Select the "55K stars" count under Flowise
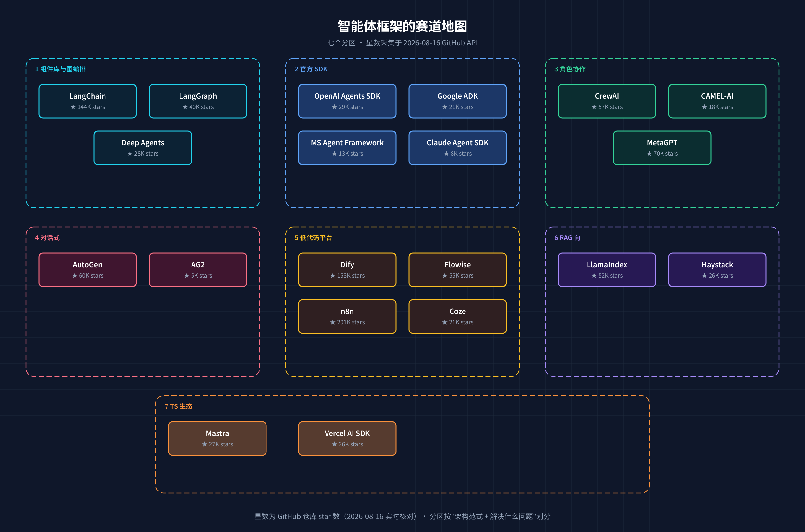The width and height of the screenshot is (805, 532). point(458,275)
